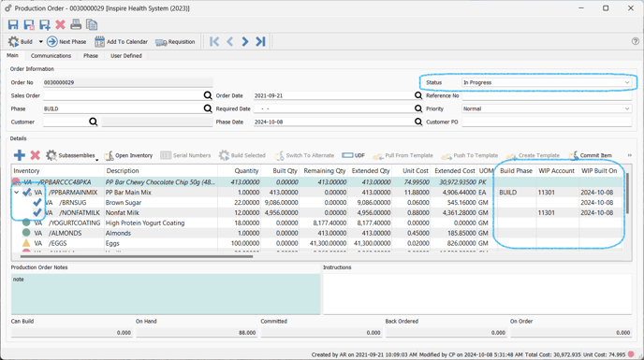This screenshot has height=360, width=644.
Task: Click the help question mark icon
Action: point(635,41)
